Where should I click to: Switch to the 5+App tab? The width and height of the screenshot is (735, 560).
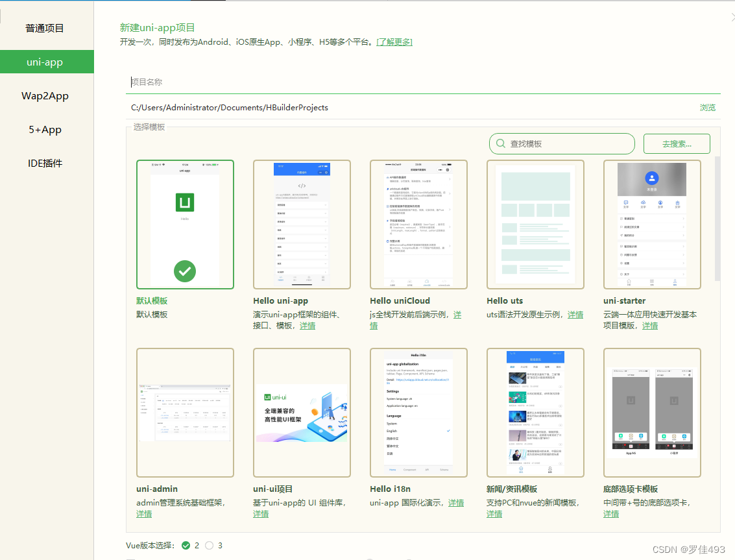click(45, 130)
